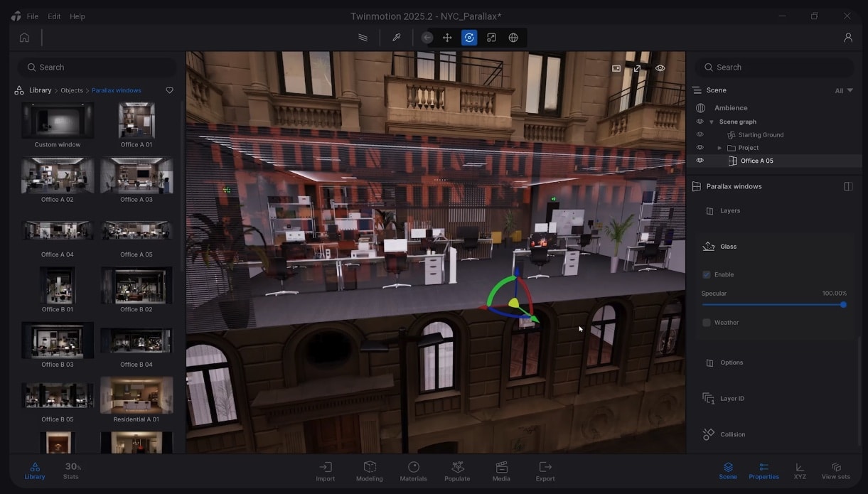Screen dimensions: 868x494
Task: Select the Scale tool in toolbar
Action: tap(491, 38)
